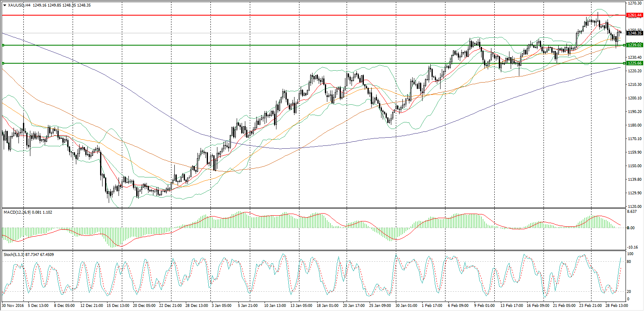Click the 9 Feb 01:00 time label
644x311 pixels.
[484, 306]
